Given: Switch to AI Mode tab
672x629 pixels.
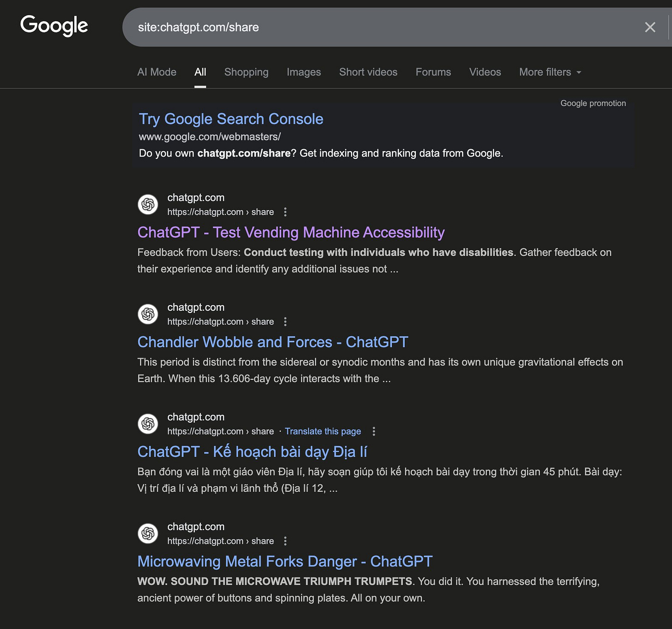Looking at the screenshot, I should [x=157, y=72].
